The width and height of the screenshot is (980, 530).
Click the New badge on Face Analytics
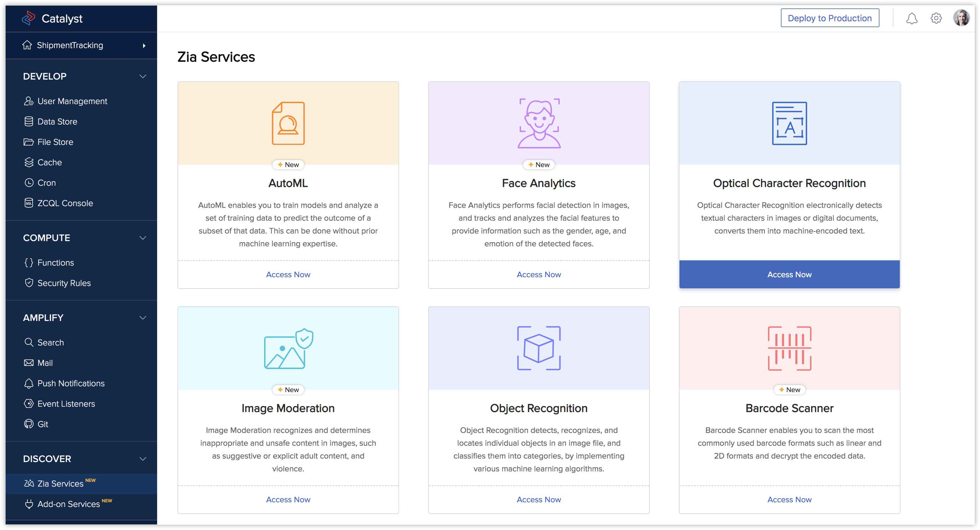539,164
